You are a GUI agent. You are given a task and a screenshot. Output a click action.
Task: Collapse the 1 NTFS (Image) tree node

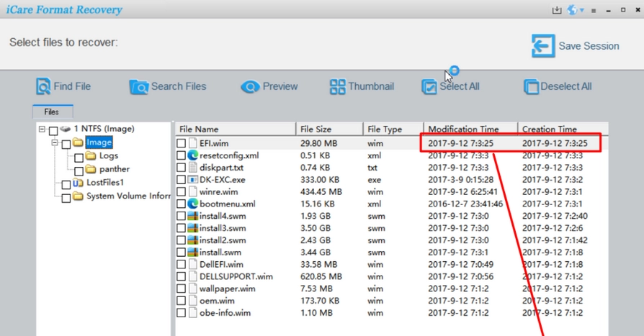click(42, 130)
